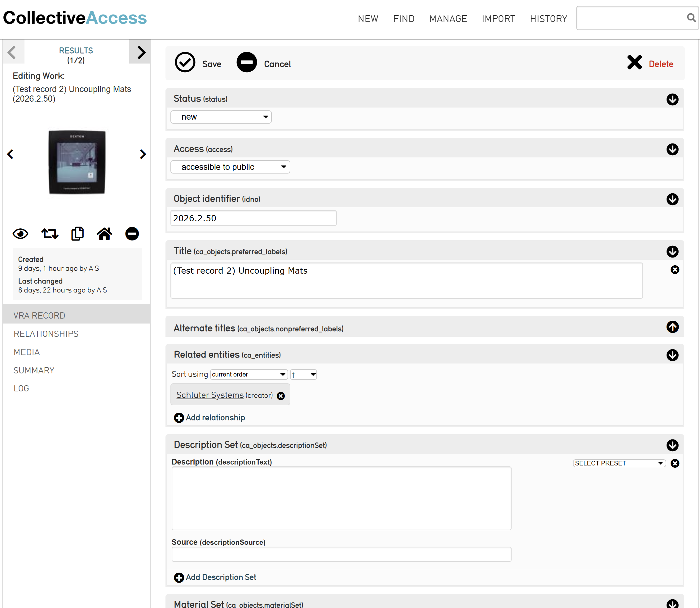700x608 pixels.
Task: Click the Delete X icon
Action: pos(634,62)
